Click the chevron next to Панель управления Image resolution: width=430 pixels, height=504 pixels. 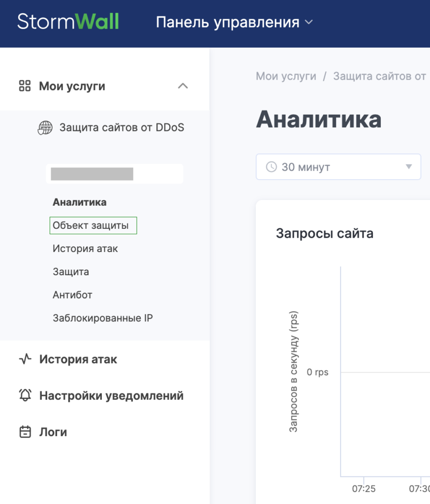[309, 22]
